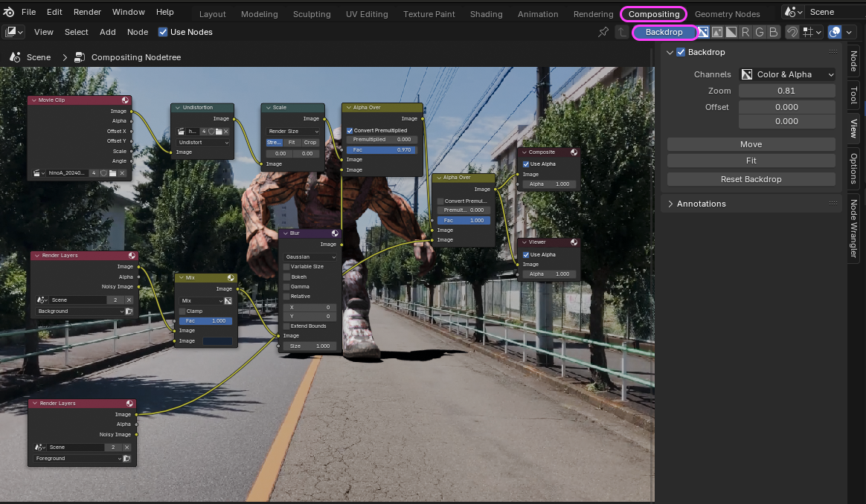Enable Clamp in Mix node

(182, 311)
